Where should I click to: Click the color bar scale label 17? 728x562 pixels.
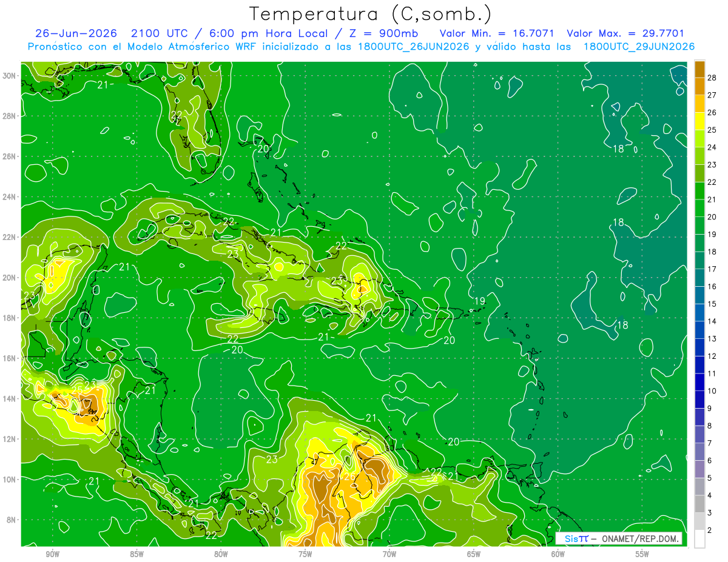712,269
